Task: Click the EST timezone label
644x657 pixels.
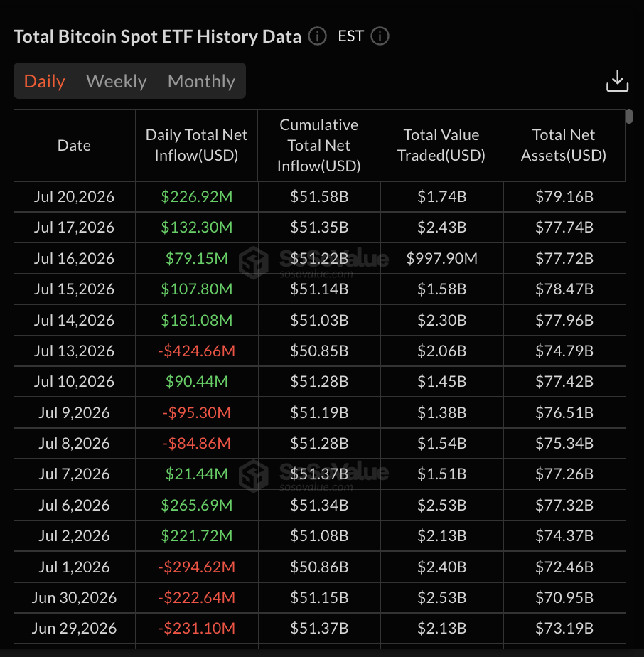Action: (x=350, y=36)
